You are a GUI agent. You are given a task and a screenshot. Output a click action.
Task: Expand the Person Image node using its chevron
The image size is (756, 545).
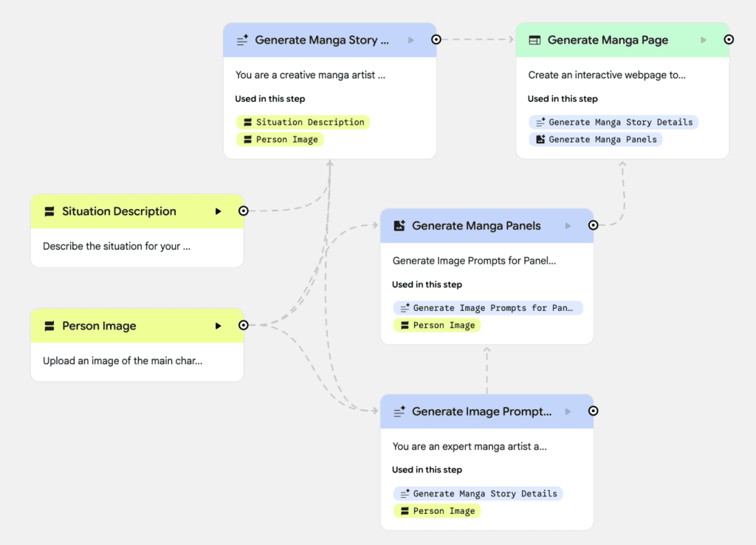click(219, 326)
